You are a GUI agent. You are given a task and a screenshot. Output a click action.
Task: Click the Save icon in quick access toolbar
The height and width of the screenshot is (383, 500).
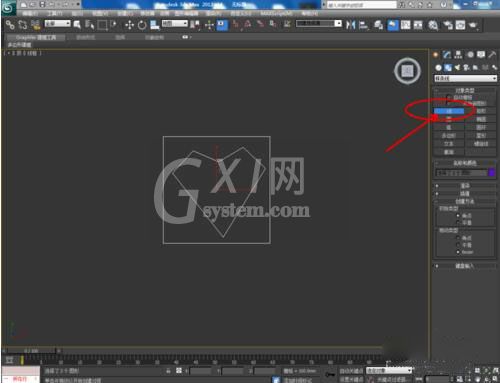click(42, 4)
